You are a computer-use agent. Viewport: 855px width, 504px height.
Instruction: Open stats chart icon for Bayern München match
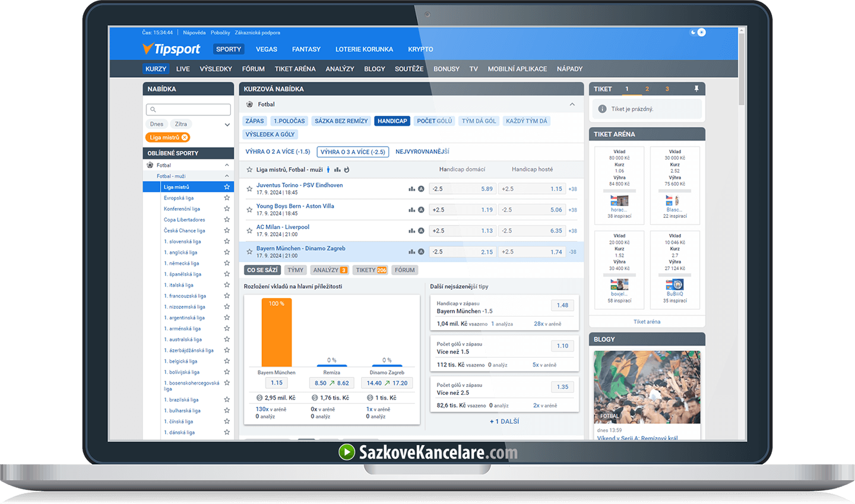[x=411, y=252]
